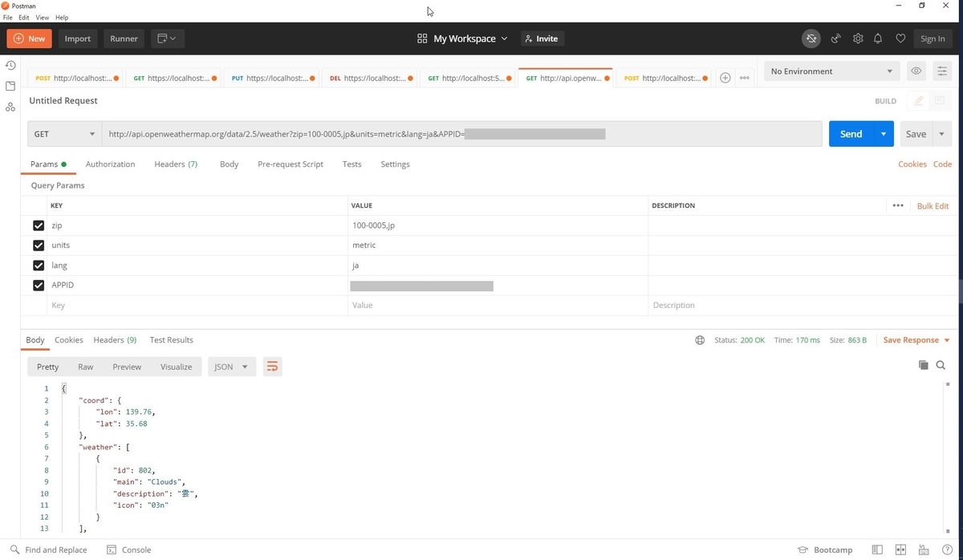Open Find and Replace in status bar

point(49,550)
